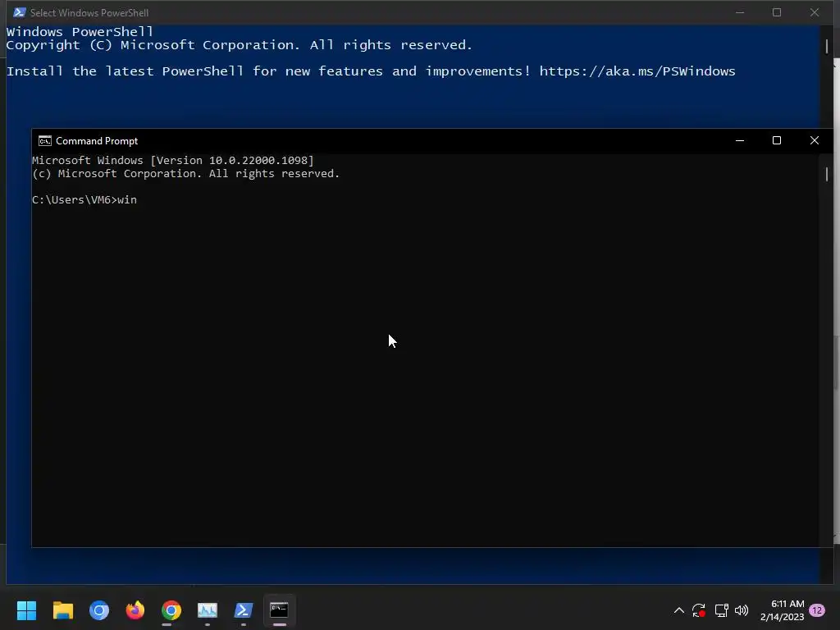Viewport: 840px width, 630px height.
Task: Click the 'Windows PowerShell' header line
Action: click(80, 32)
